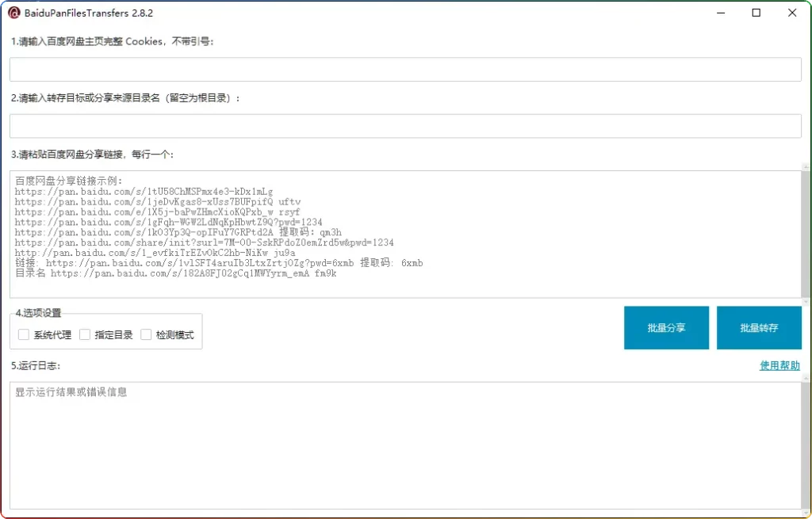
Task: Click the '5.运行日志:' label
Action: (36, 366)
